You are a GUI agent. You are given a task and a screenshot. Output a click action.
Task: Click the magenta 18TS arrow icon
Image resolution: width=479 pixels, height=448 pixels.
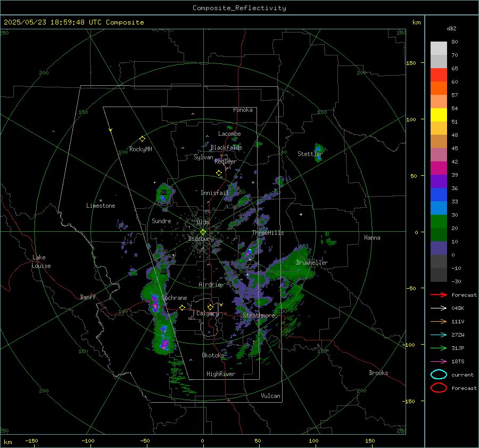tap(439, 362)
